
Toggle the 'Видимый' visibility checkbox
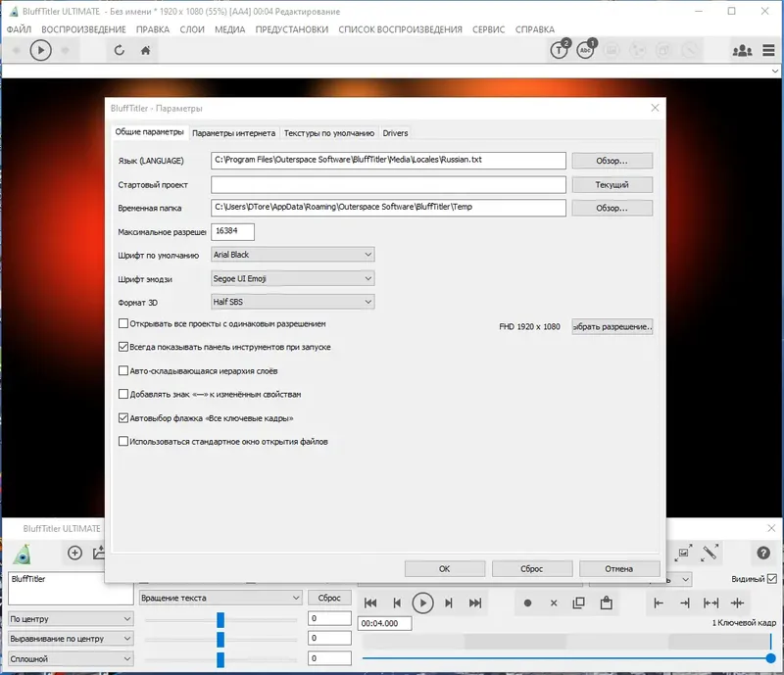click(771, 579)
